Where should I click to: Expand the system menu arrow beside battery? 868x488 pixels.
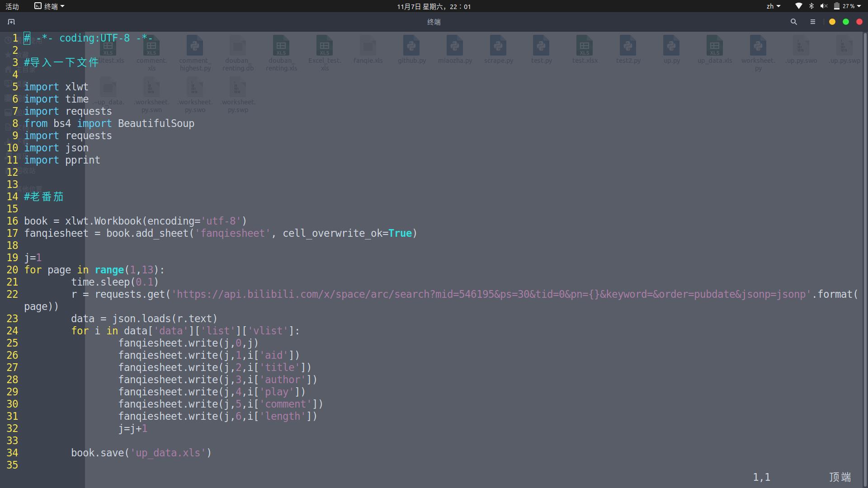[x=859, y=6]
